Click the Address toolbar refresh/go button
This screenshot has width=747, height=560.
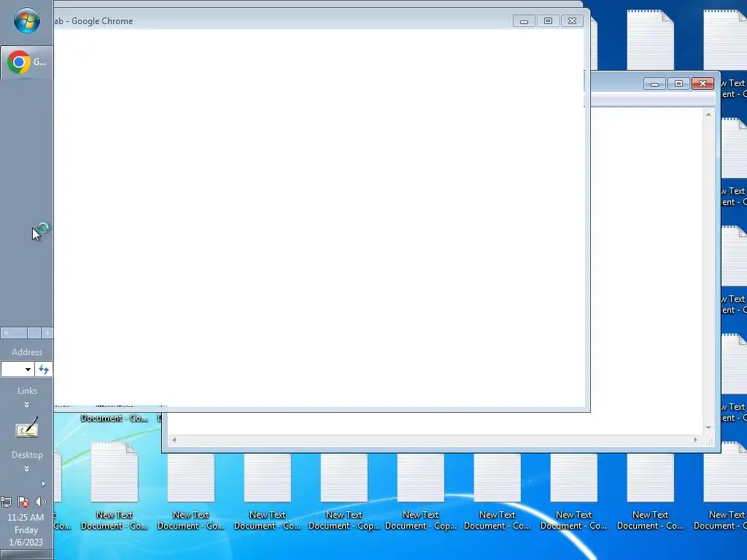pos(43,370)
